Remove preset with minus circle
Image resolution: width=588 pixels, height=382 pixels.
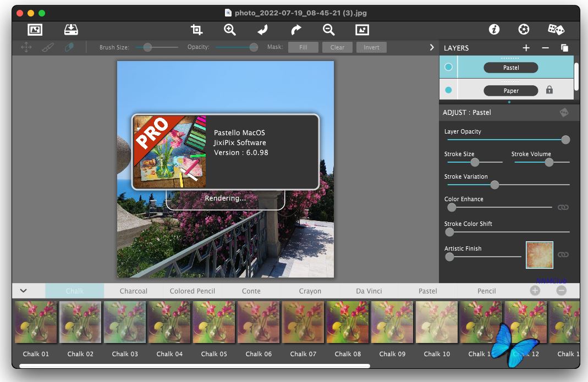[562, 291]
